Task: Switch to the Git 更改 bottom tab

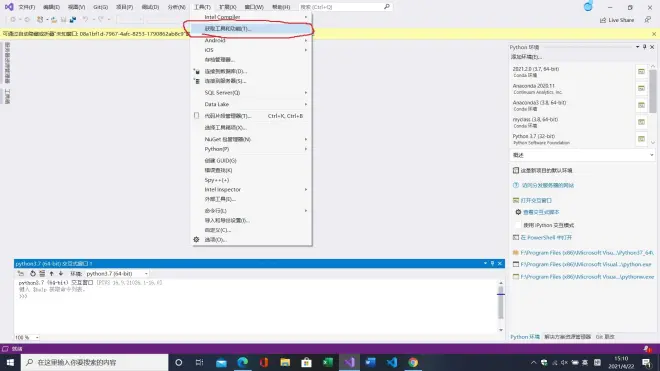Action: click(605, 337)
